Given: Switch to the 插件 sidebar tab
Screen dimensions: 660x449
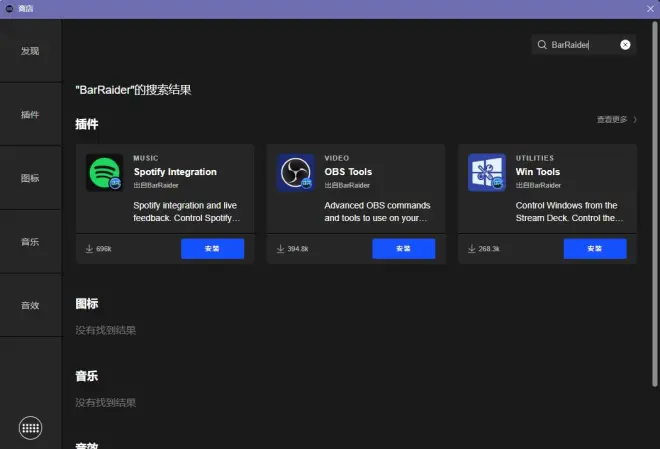Looking at the screenshot, I should [x=30, y=114].
